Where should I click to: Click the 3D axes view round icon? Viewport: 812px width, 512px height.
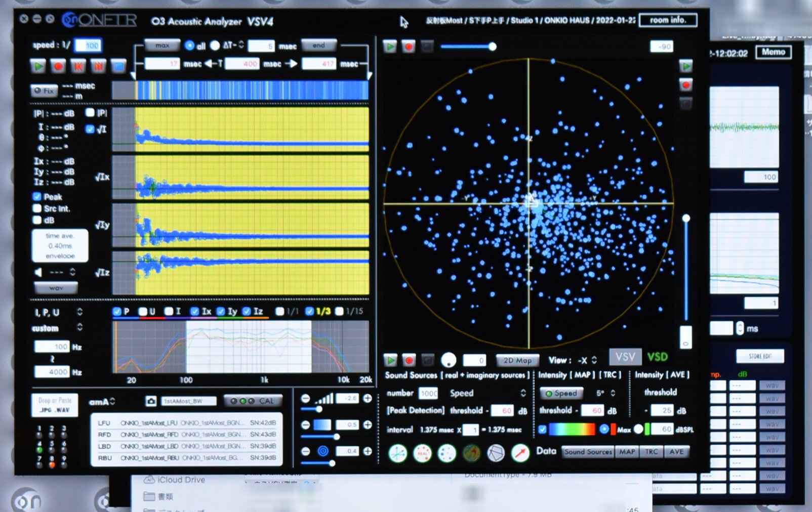(398, 453)
